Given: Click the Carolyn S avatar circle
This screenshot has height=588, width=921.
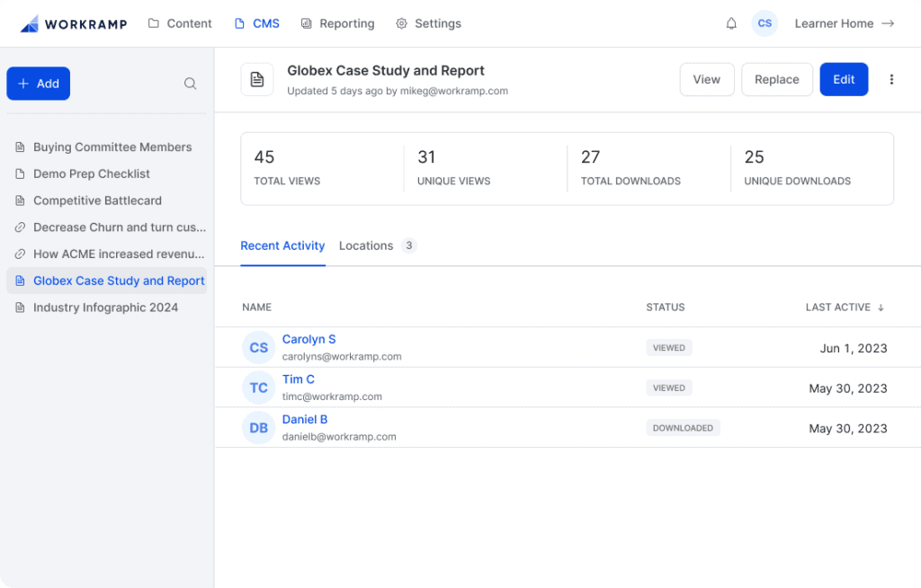Looking at the screenshot, I should click(x=258, y=348).
